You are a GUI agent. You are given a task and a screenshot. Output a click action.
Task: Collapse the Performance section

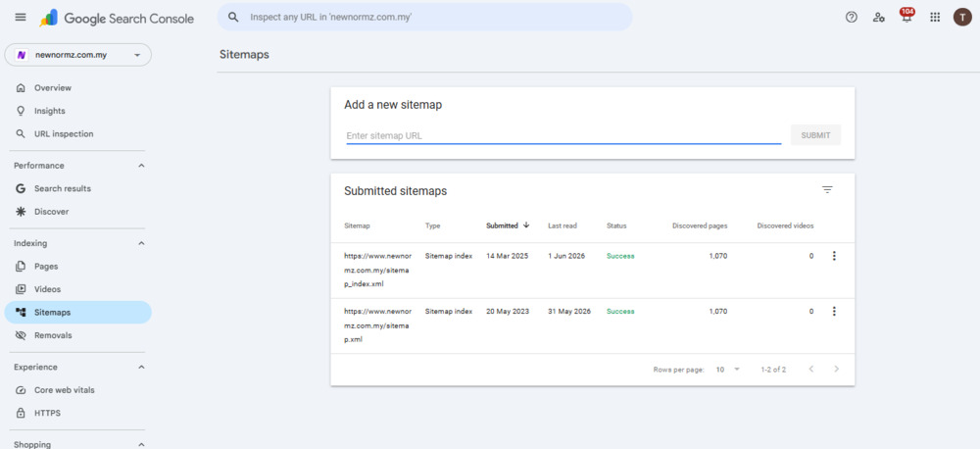pyautogui.click(x=141, y=166)
